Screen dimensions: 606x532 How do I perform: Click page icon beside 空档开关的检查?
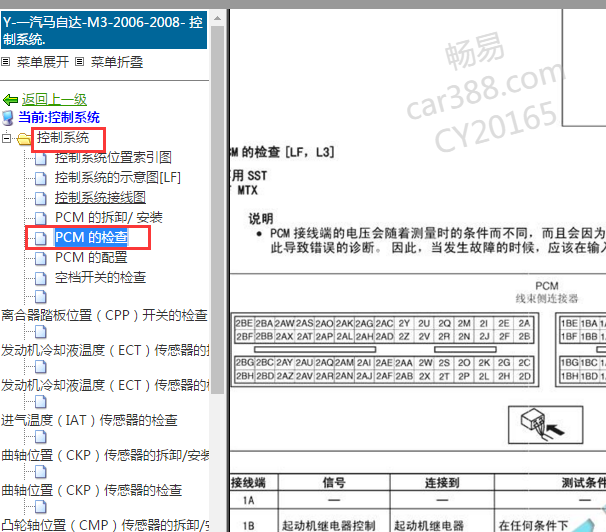point(41,279)
